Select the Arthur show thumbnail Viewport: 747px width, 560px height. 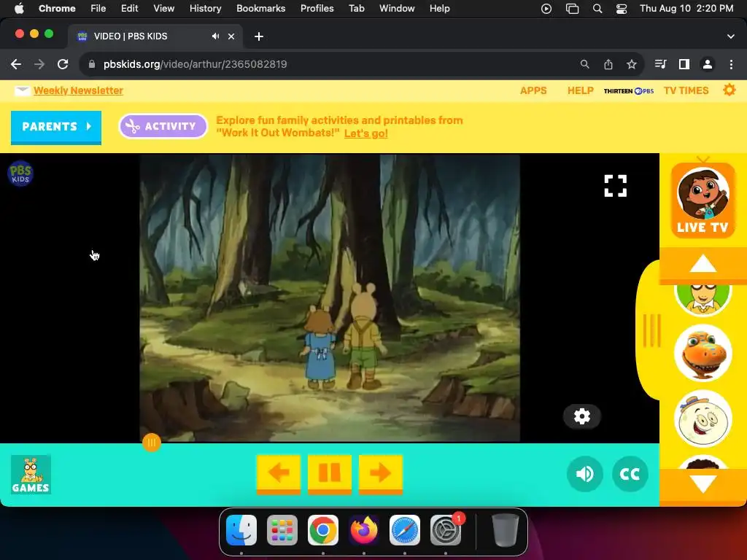703,300
